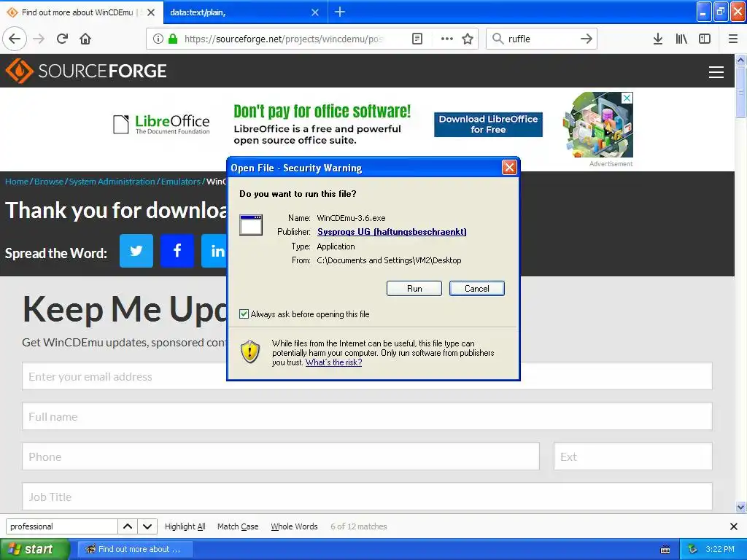The height and width of the screenshot is (560, 747).
Task: Open a new browser tab
Action: 340,12
